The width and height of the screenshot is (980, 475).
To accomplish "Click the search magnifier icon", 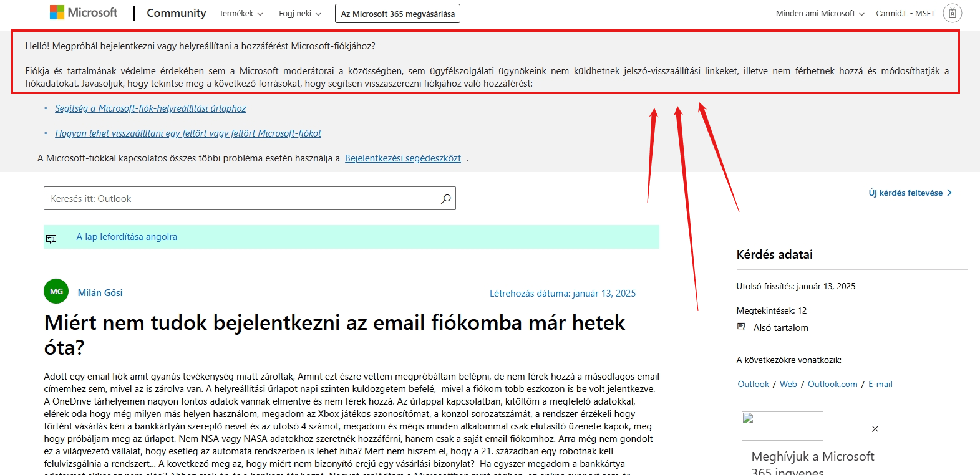I will click(x=445, y=199).
